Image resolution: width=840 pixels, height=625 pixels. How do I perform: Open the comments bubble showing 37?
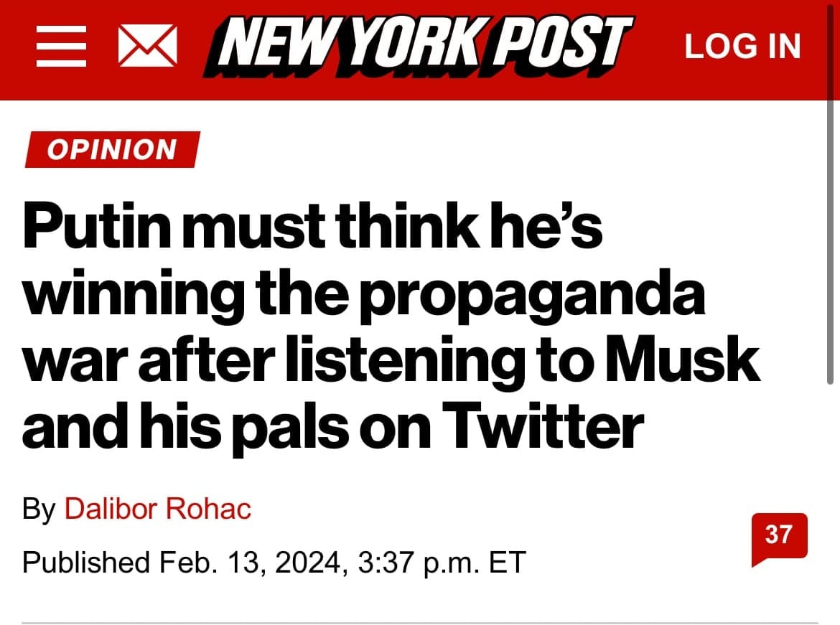778,536
